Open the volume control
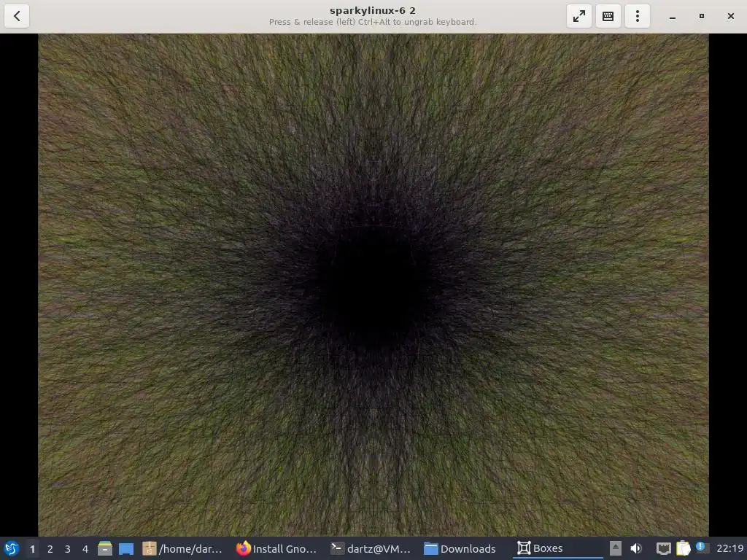 click(636, 548)
